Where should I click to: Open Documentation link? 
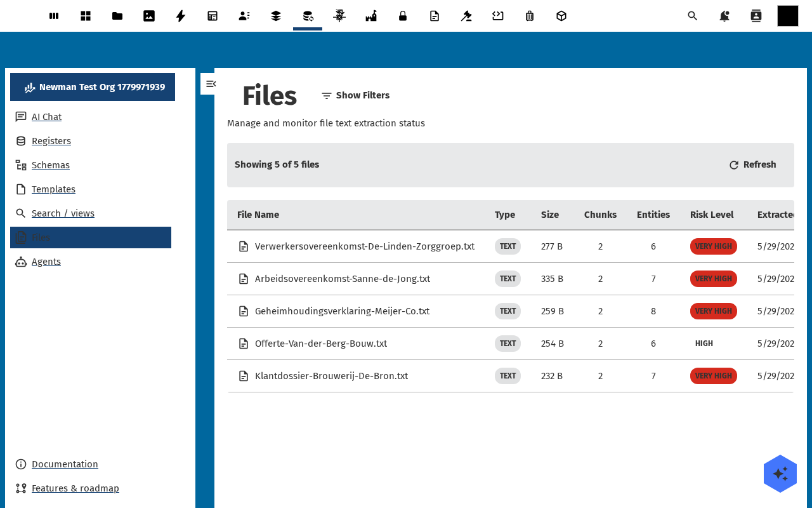[x=65, y=464]
